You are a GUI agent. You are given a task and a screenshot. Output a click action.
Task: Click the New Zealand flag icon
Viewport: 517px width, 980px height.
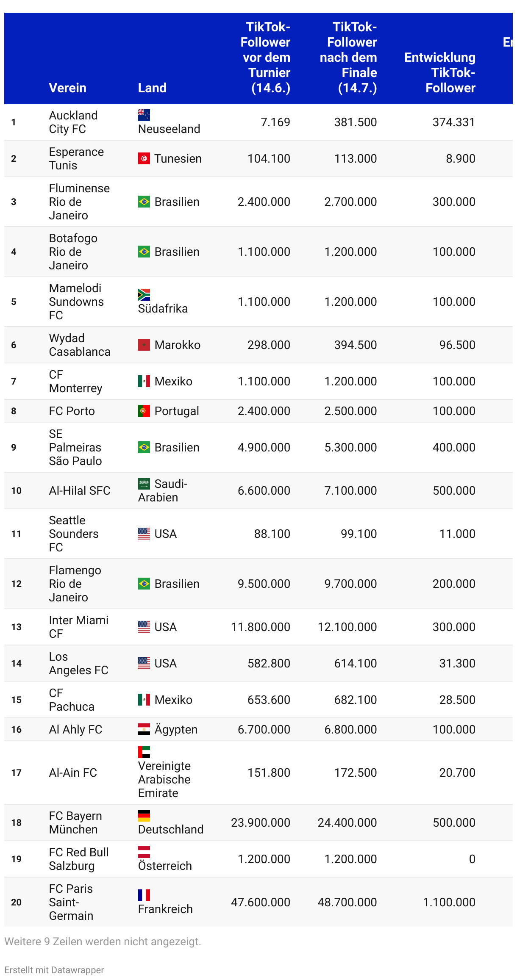pos(144,115)
